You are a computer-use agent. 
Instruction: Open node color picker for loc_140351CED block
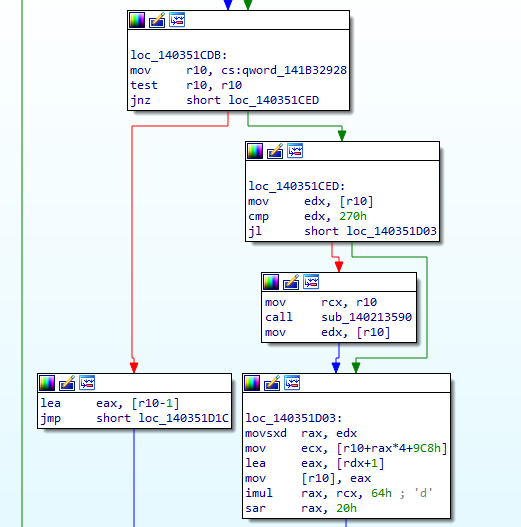[x=255, y=151]
